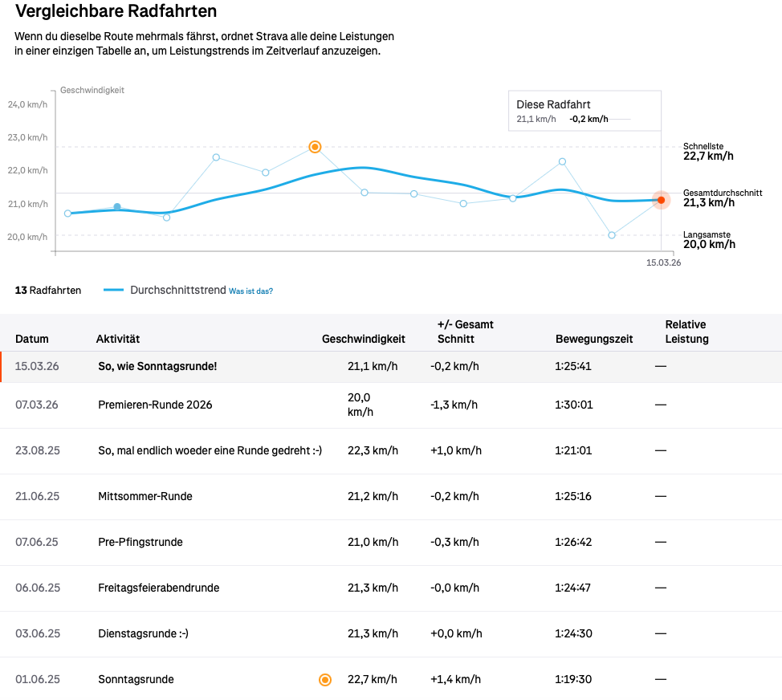
Task: Click the orange badge in the Sonntagsrunde row
Action: tap(325, 680)
